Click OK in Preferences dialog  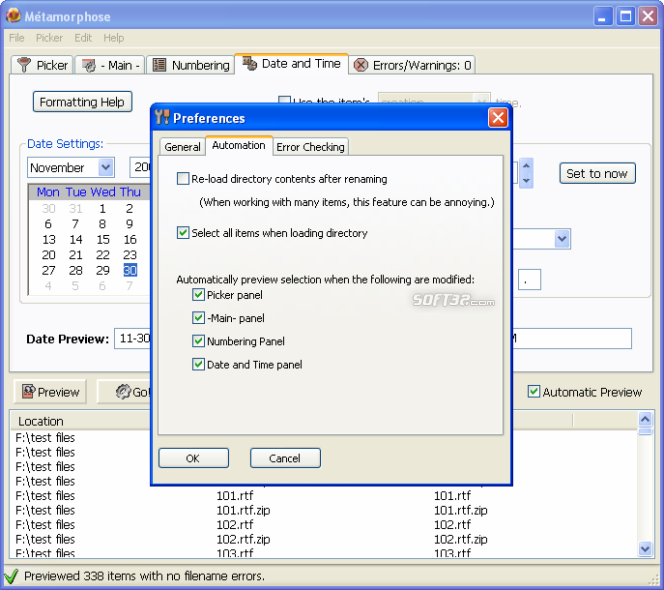pyautogui.click(x=194, y=458)
